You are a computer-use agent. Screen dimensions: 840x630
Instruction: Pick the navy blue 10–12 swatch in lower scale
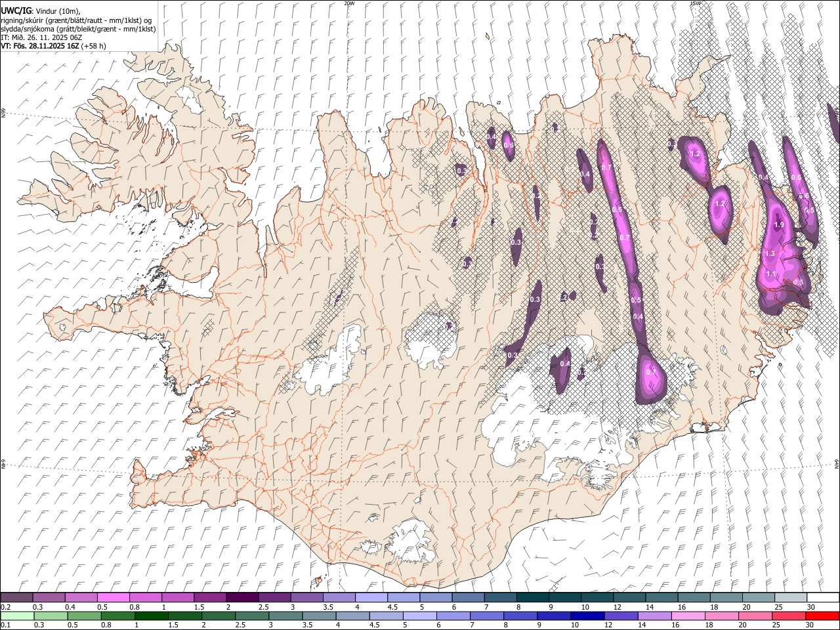(587, 616)
